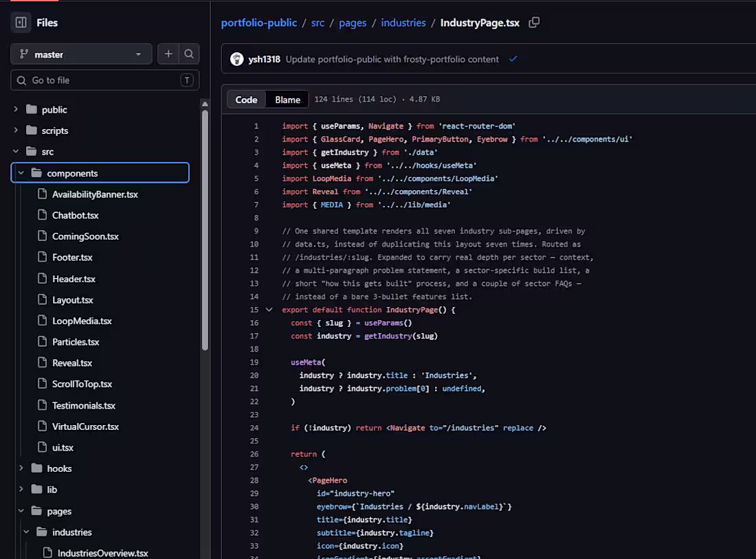Switch to the Blame tab
756x559 pixels.
(x=287, y=100)
